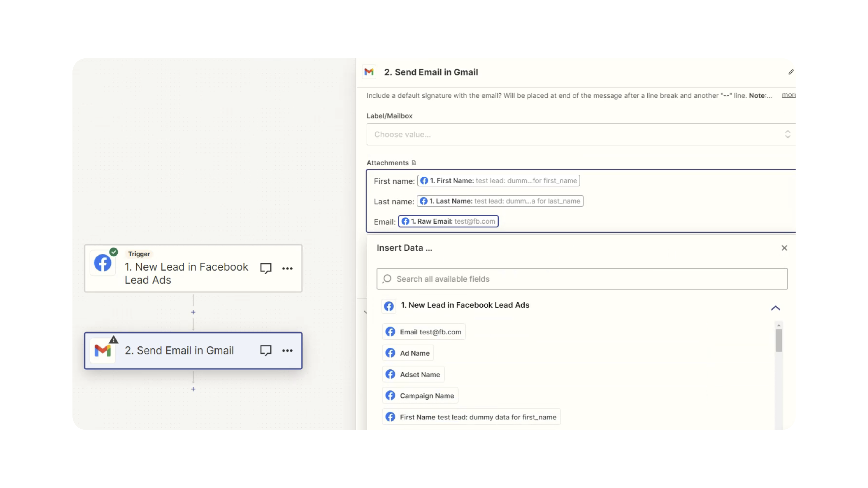
Task: Select the Raw Email pill in Attachments
Action: tap(448, 221)
